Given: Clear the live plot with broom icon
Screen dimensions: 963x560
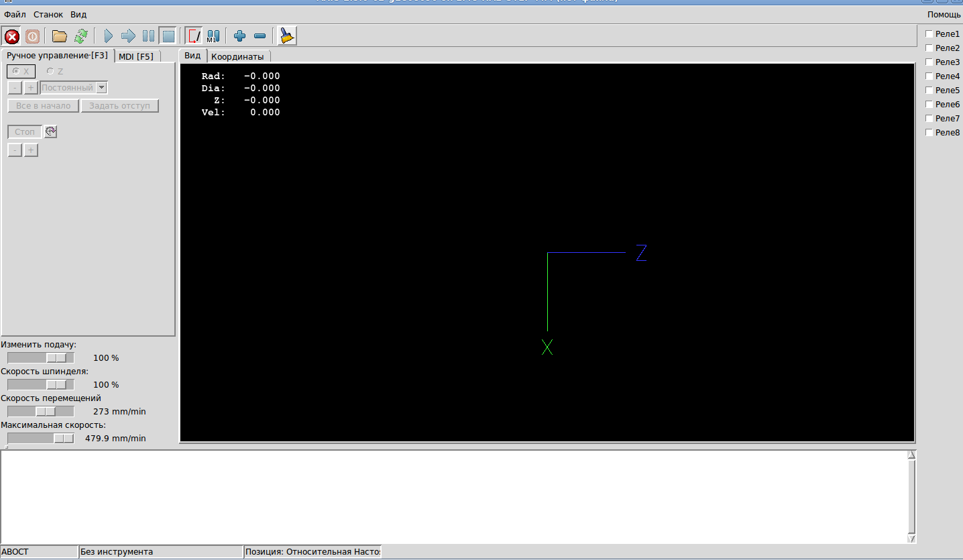Looking at the screenshot, I should click(x=288, y=36).
